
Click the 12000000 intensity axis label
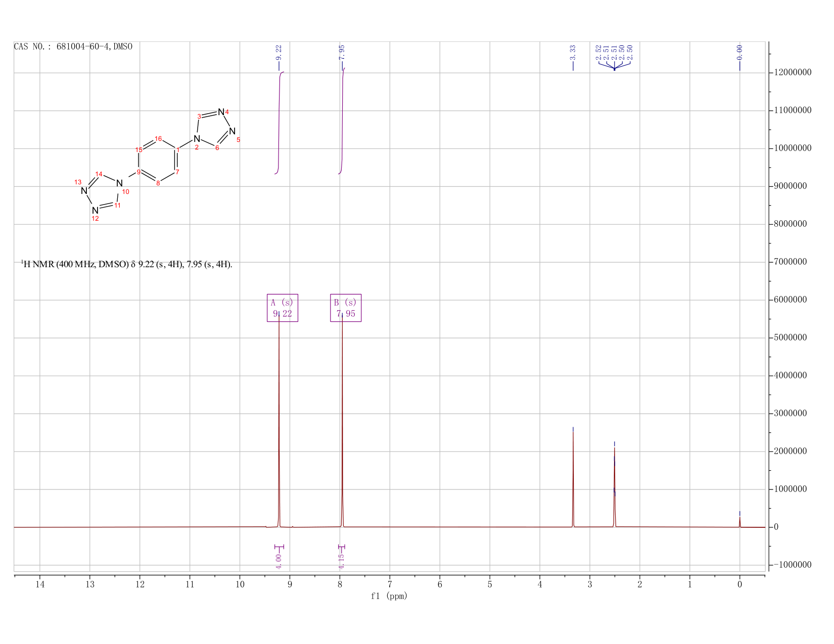793,73
